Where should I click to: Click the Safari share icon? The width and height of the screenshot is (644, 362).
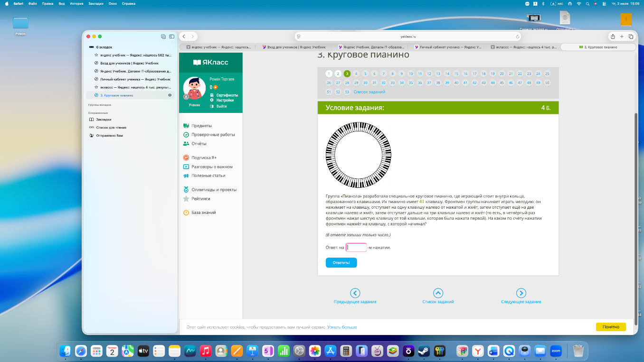[613, 37]
